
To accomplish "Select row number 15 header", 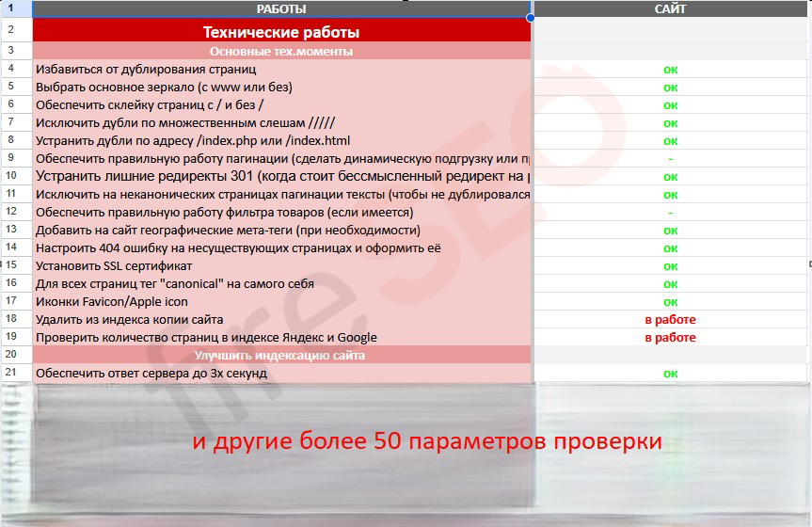I will tap(11, 265).
